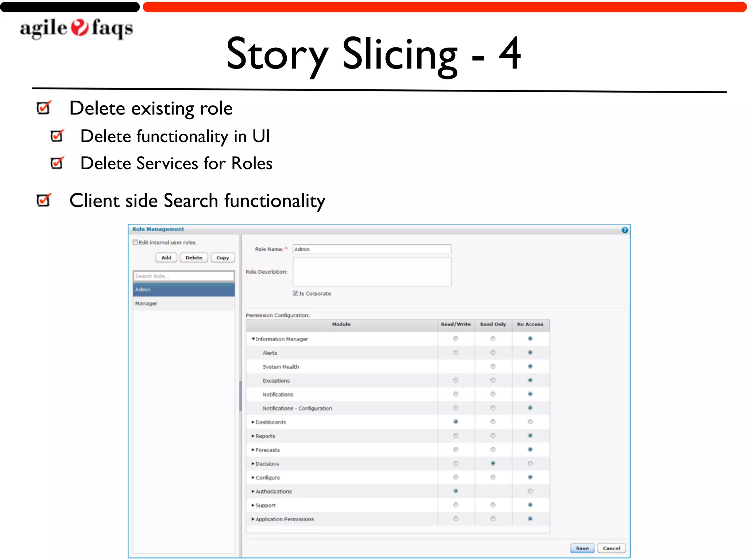Click the panel splitter handle
747x560 pixels.
click(x=240, y=396)
